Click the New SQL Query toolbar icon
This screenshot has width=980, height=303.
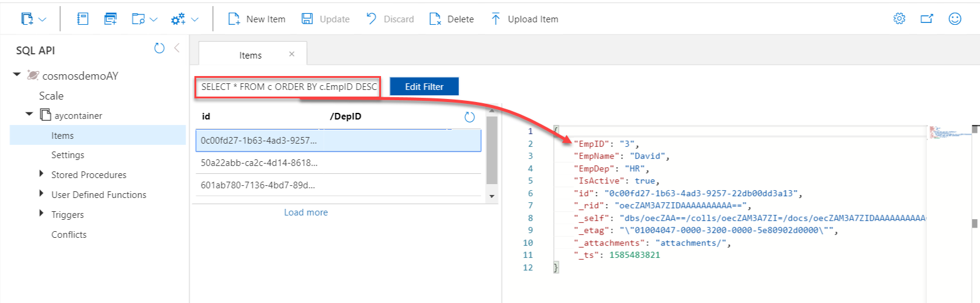point(110,19)
